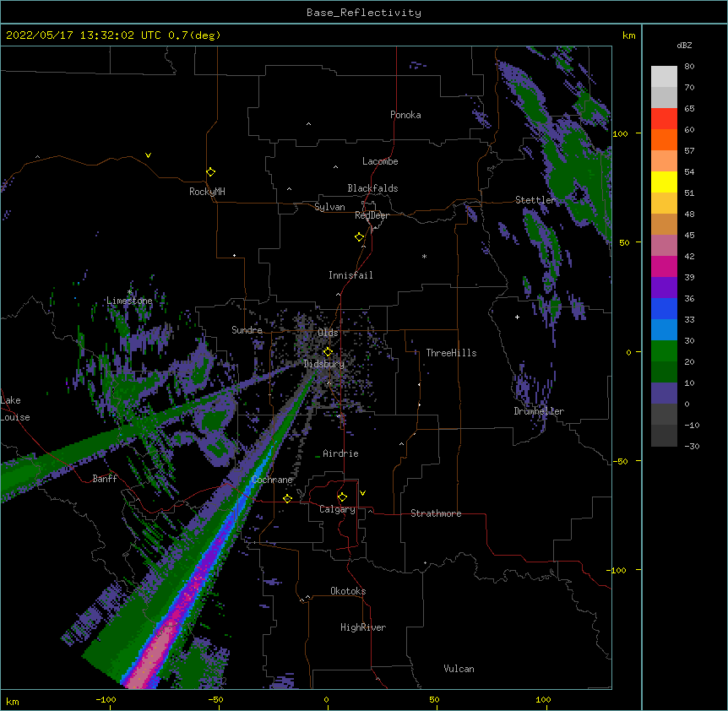This screenshot has width=728, height=711.
Task: Click the ThreeHills label
Action: click(x=451, y=353)
